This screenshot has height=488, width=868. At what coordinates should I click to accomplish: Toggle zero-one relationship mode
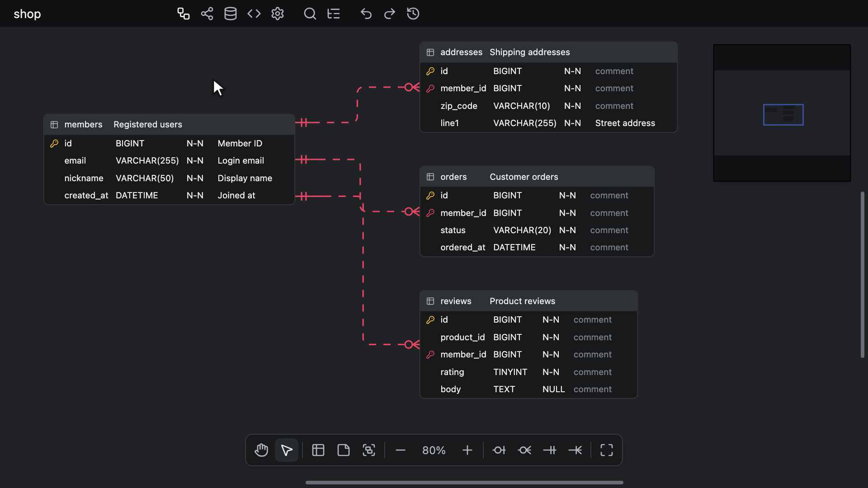499,450
